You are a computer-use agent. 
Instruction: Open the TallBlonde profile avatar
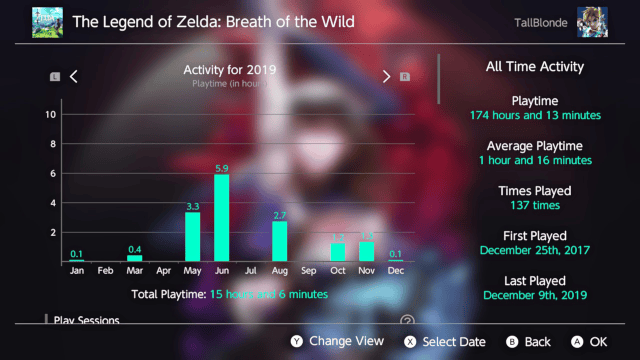pyautogui.click(x=592, y=22)
